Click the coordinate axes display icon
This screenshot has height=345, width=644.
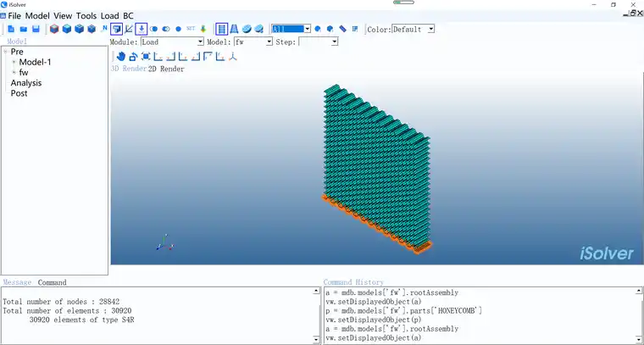(129, 29)
